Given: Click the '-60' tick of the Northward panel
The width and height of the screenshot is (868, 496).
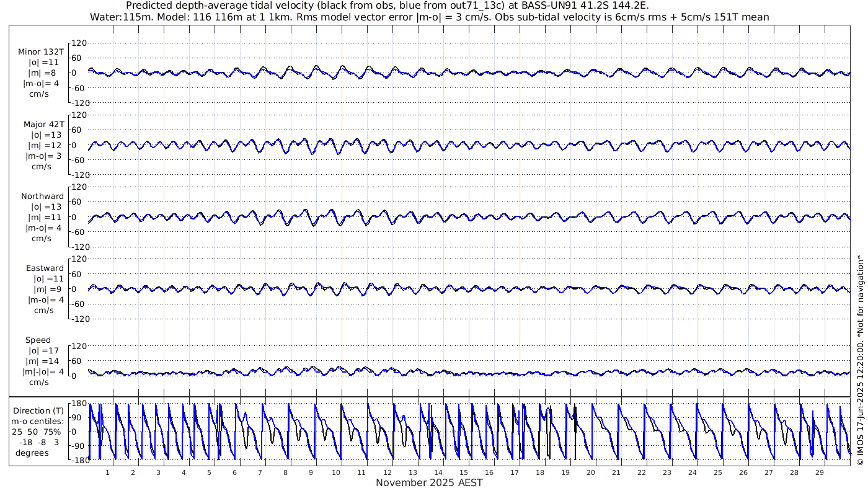Looking at the screenshot, I should pyautogui.click(x=79, y=231).
